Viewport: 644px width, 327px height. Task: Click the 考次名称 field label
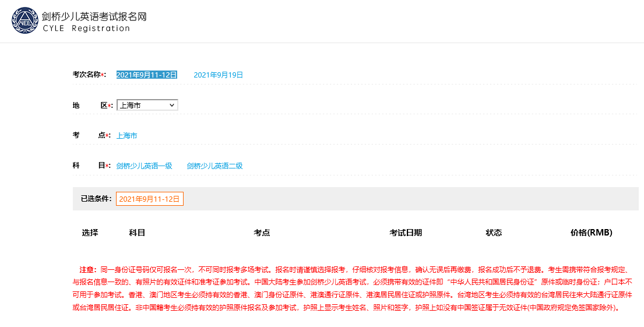(x=89, y=75)
